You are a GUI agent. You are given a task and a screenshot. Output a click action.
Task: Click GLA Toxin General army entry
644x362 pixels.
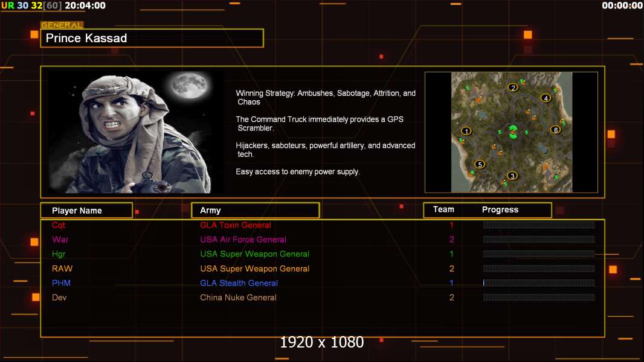pyautogui.click(x=236, y=225)
